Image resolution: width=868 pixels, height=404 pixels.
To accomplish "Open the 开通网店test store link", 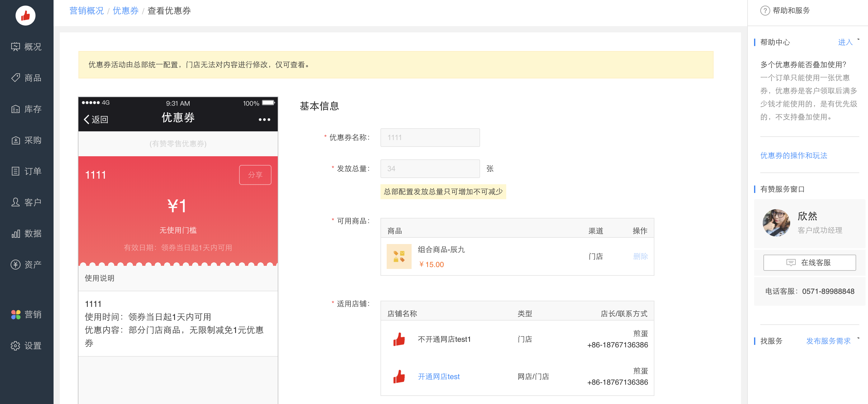I will pos(439,376).
